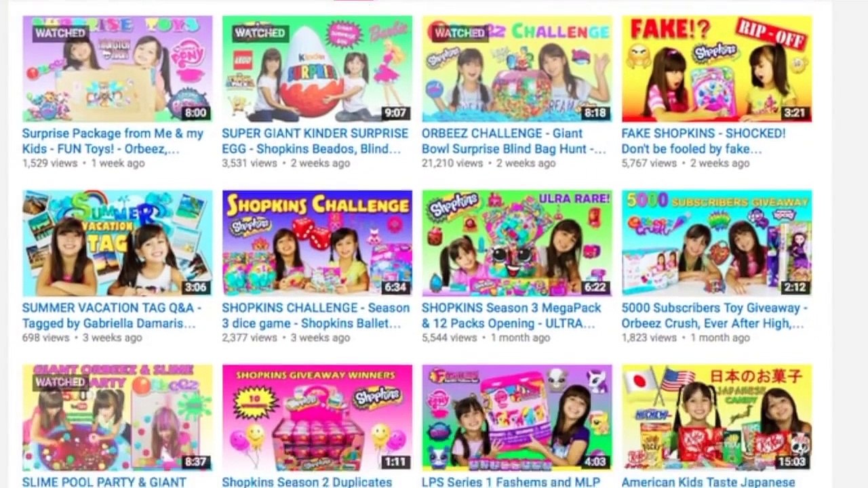Click the SHOPKINS CHALLENGE - Season 3 title
Viewport: 868px width, 488px height.
point(316,316)
